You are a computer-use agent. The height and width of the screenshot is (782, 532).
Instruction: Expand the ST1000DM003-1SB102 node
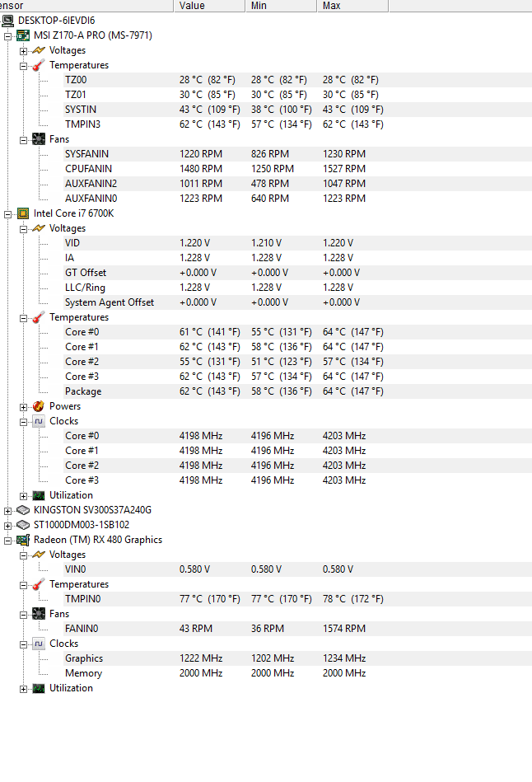[8, 526]
